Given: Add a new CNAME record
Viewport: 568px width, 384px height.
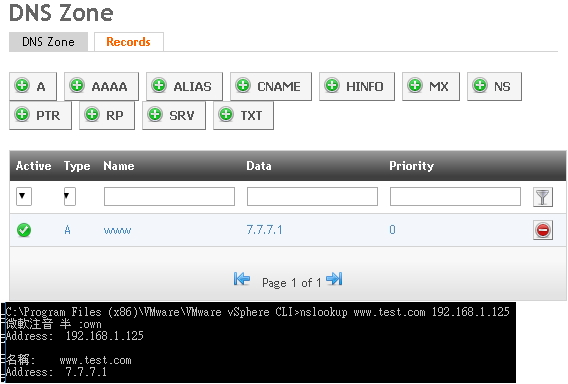Looking at the screenshot, I should 271,86.
